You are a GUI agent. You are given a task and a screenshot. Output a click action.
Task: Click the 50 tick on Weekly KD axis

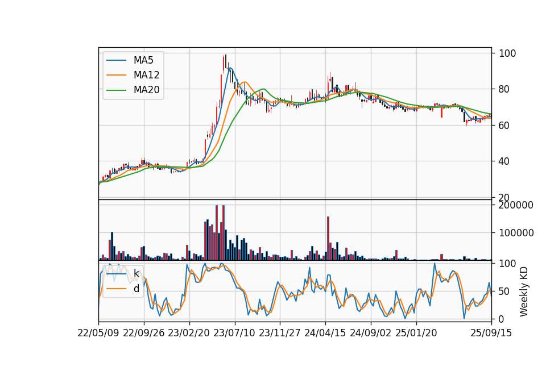click(504, 291)
